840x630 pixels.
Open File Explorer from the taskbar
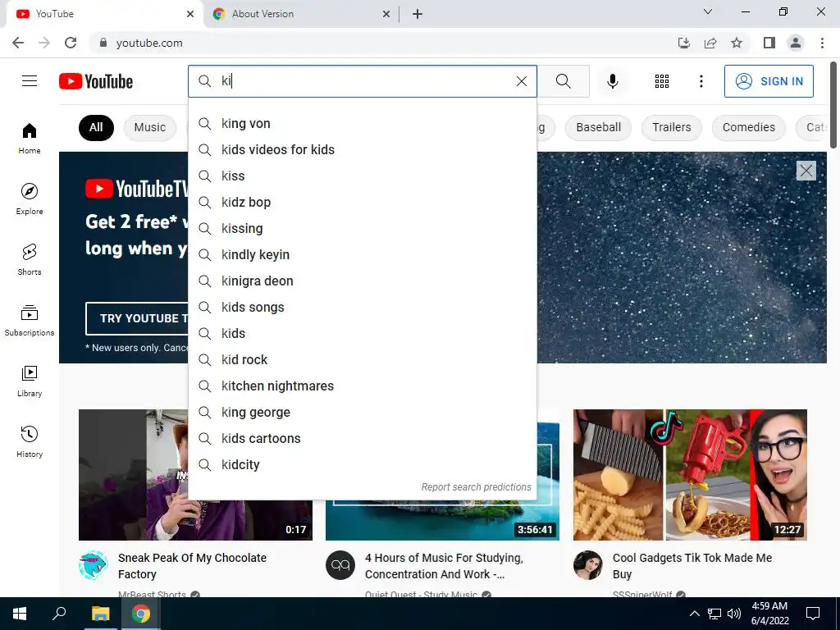(x=100, y=614)
